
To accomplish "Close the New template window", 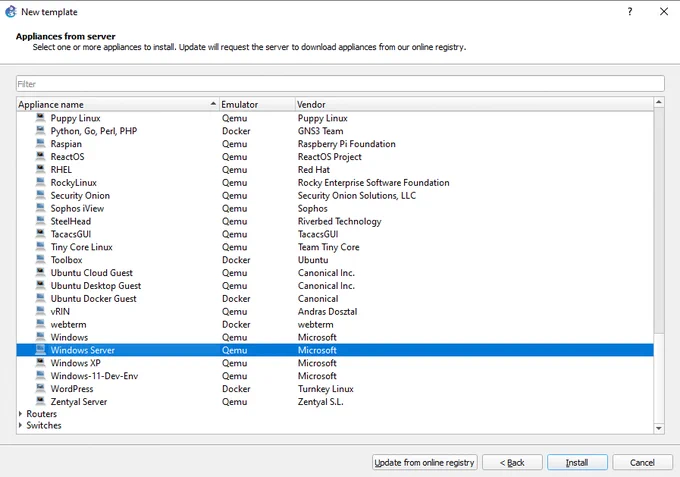I will (664, 12).
